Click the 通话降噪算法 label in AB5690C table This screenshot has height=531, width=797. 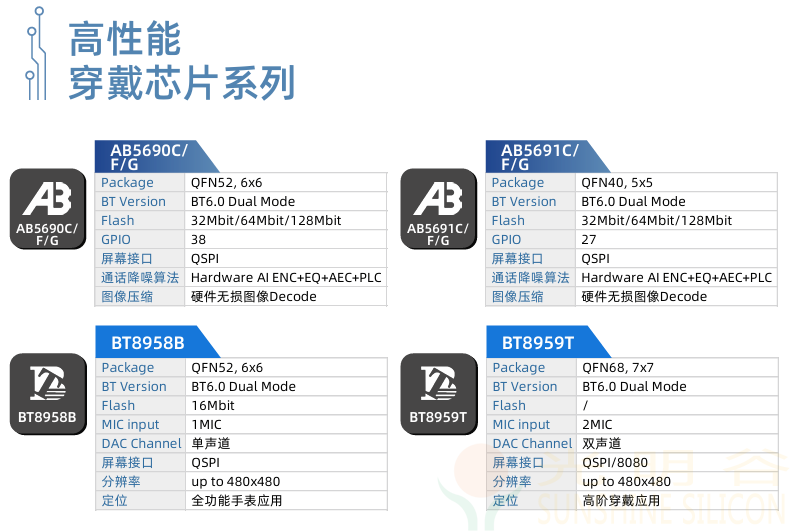(x=140, y=277)
